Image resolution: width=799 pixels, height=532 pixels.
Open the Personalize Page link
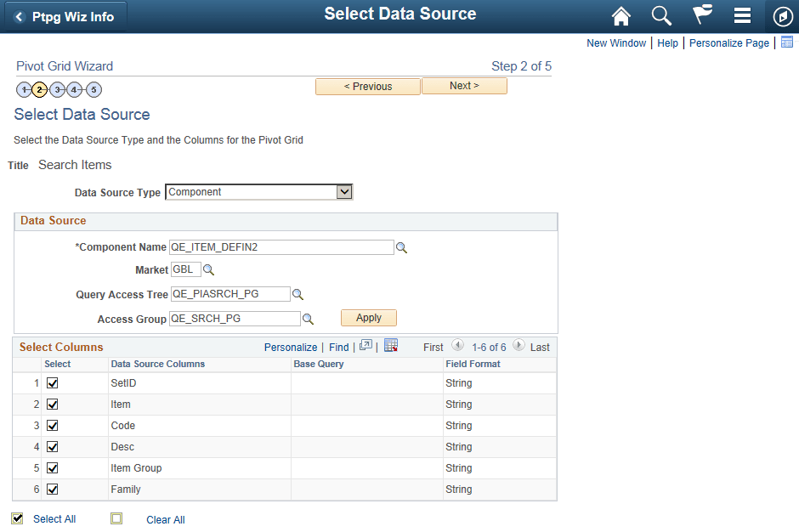tap(728, 42)
